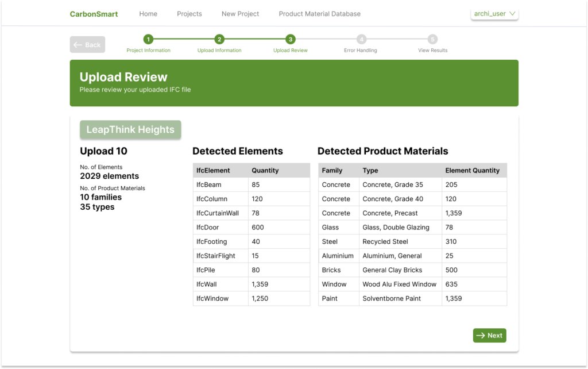Click the IfcWall row in Detected Elements
588x369 pixels.
click(251, 284)
